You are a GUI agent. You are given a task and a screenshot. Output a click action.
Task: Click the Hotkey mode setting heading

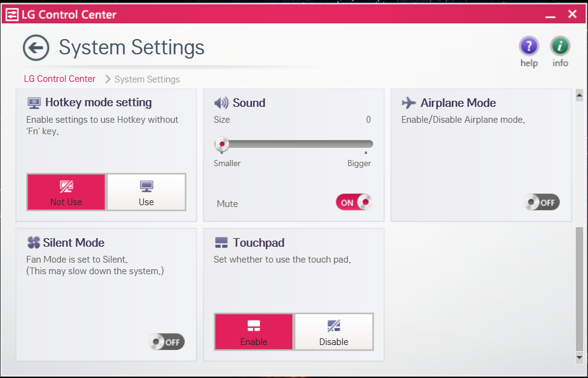click(x=99, y=103)
